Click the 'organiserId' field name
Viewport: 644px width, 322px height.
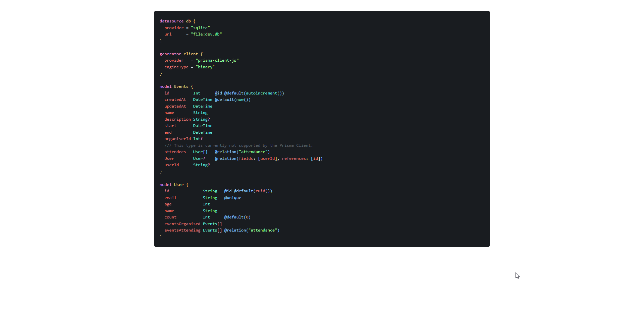177,139
